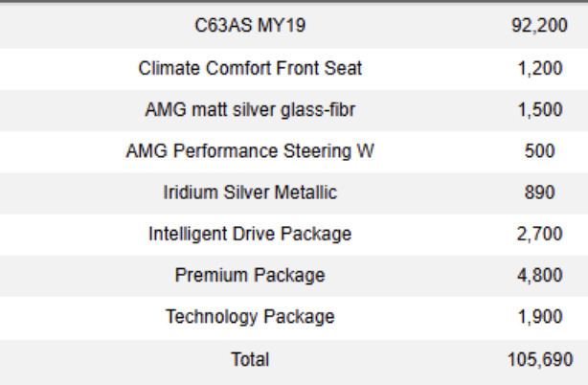Viewport: 588px width, 385px height.
Task: Click the Total label in last row
Action: [250, 359]
